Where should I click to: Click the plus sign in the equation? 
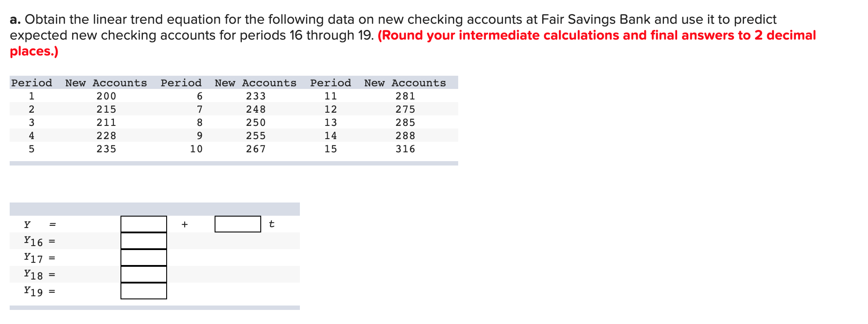[x=185, y=225]
